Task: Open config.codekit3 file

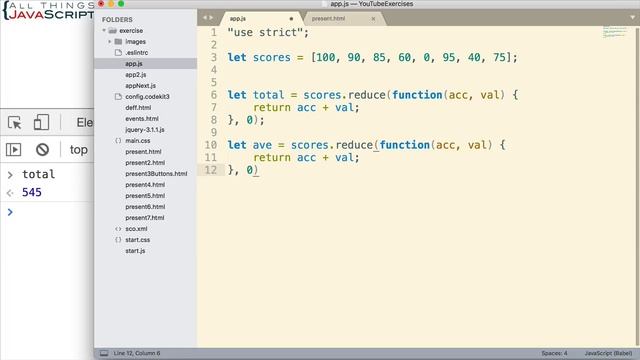Action: click(x=147, y=97)
